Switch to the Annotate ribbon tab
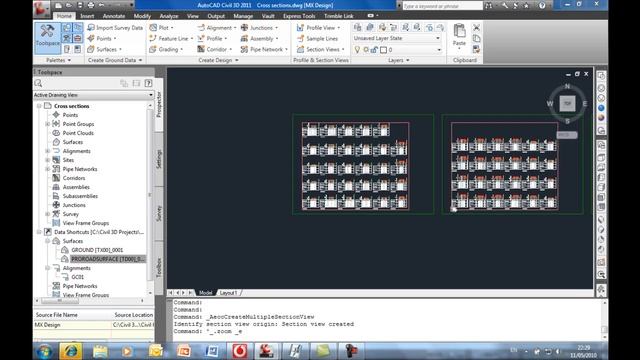The image size is (640, 360). pyautogui.click(x=114, y=16)
